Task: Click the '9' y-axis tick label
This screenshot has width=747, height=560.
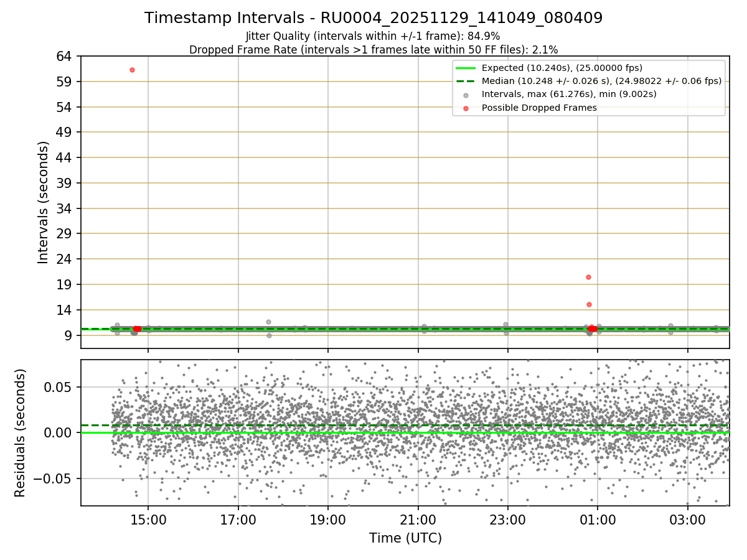Action: pos(69,335)
